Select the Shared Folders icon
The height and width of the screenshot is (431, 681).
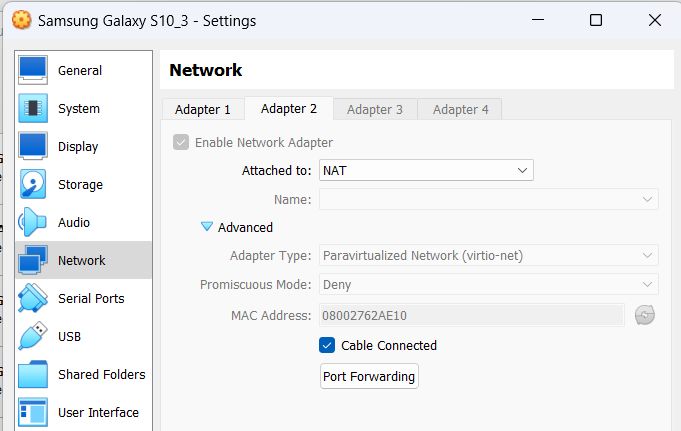point(33,374)
